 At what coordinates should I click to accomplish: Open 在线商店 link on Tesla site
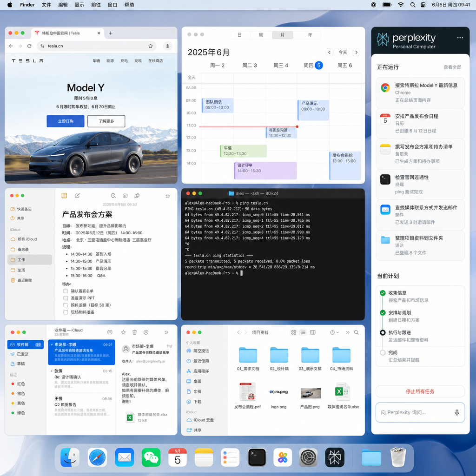pyautogui.click(x=155, y=61)
